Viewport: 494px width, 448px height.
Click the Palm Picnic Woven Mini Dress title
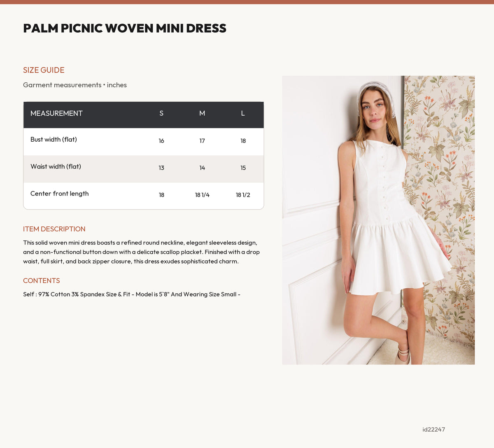tap(125, 28)
